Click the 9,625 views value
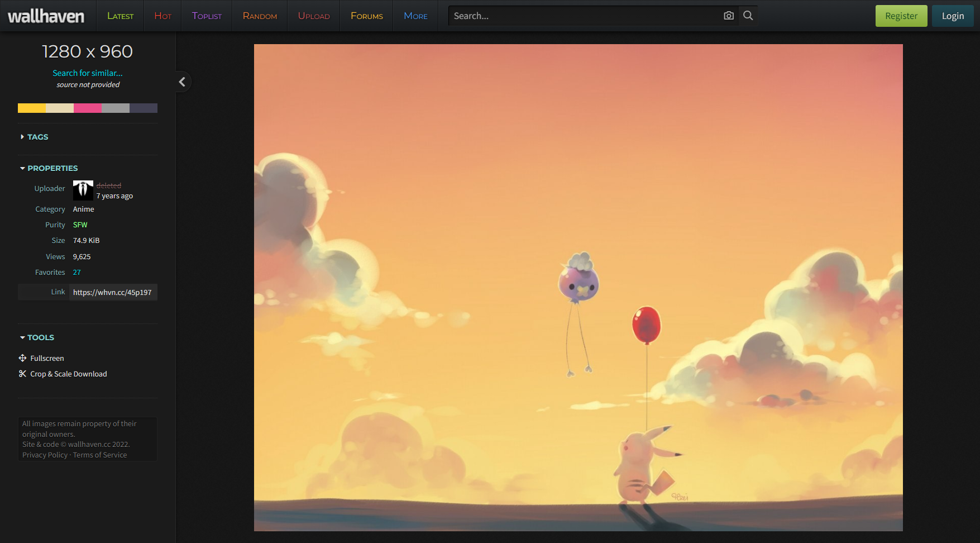This screenshot has height=543, width=980. point(82,256)
